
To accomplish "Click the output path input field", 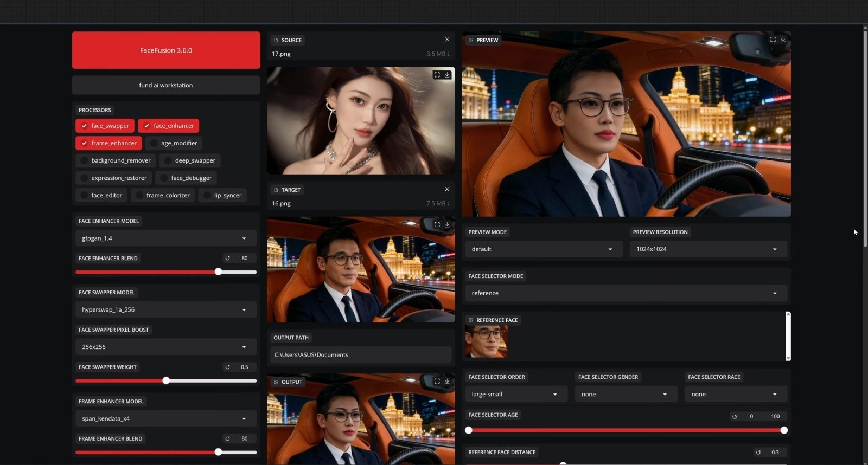I will tap(361, 355).
